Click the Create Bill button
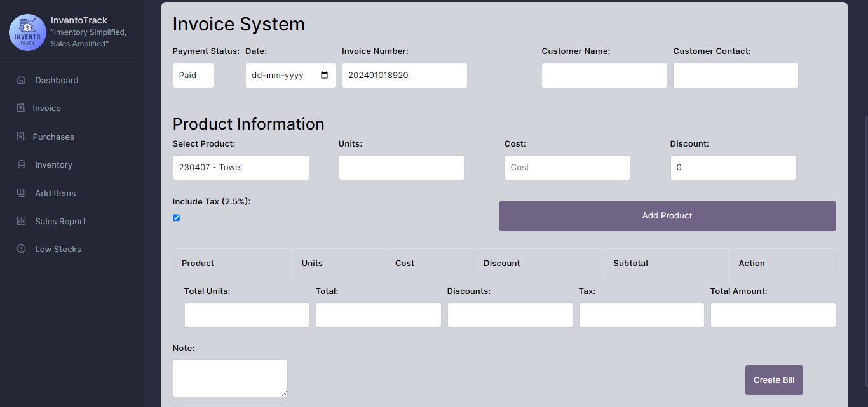The width and height of the screenshot is (868, 407). click(773, 380)
